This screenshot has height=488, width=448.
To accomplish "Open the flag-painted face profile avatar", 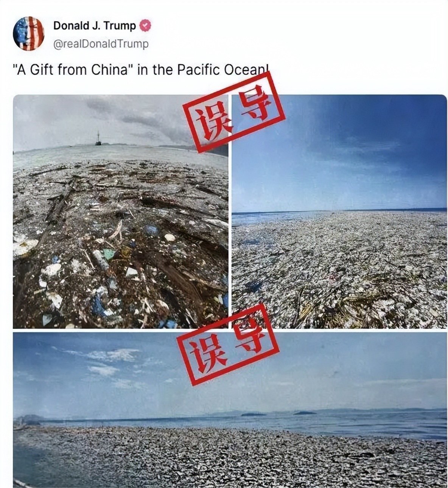I will click(x=29, y=34).
